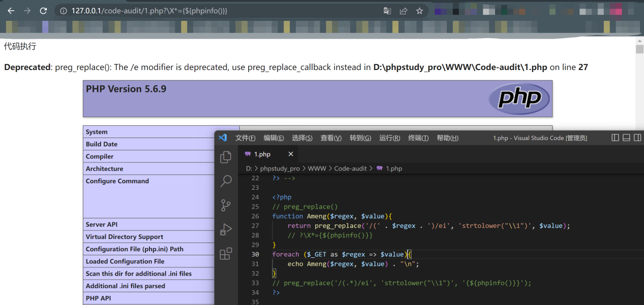Click the D: breadcrumb segment
This screenshot has width=644, height=305.
(249, 168)
